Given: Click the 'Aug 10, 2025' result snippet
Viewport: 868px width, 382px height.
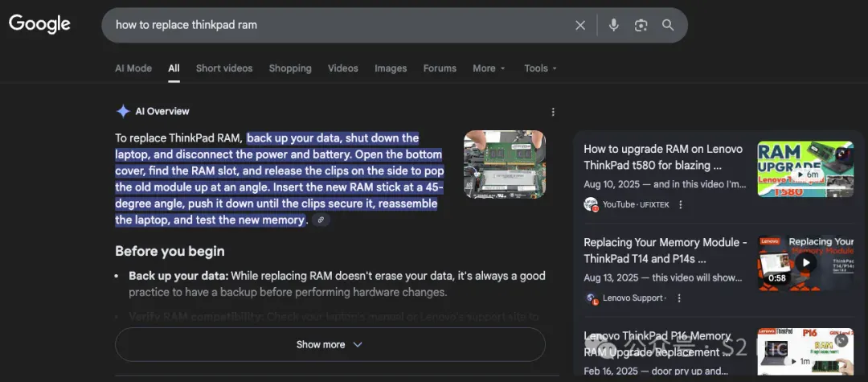Looking at the screenshot, I should pyautogui.click(x=665, y=184).
